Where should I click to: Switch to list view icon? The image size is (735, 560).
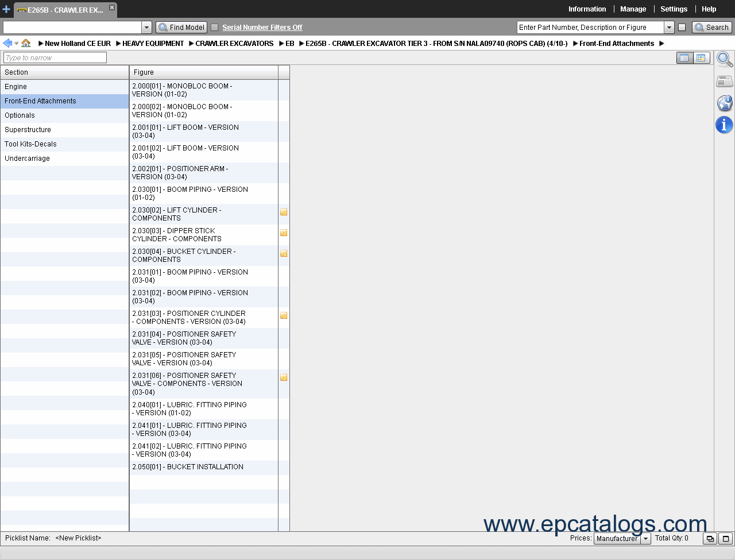[684, 58]
